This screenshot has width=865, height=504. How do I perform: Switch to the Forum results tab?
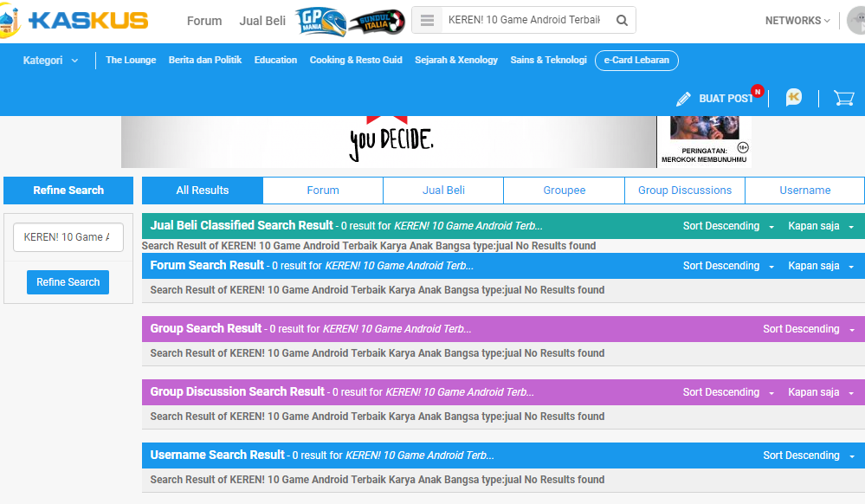click(323, 191)
